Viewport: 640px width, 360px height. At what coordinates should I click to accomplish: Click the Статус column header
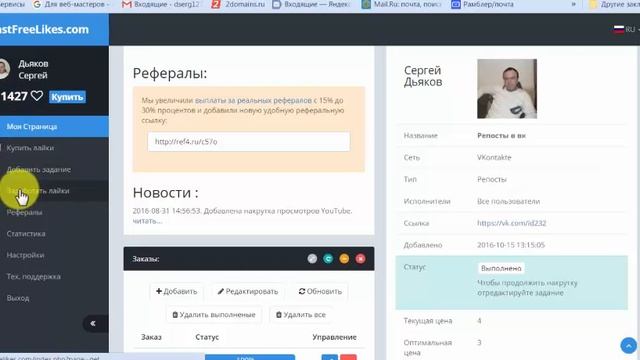tap(207, 337)
